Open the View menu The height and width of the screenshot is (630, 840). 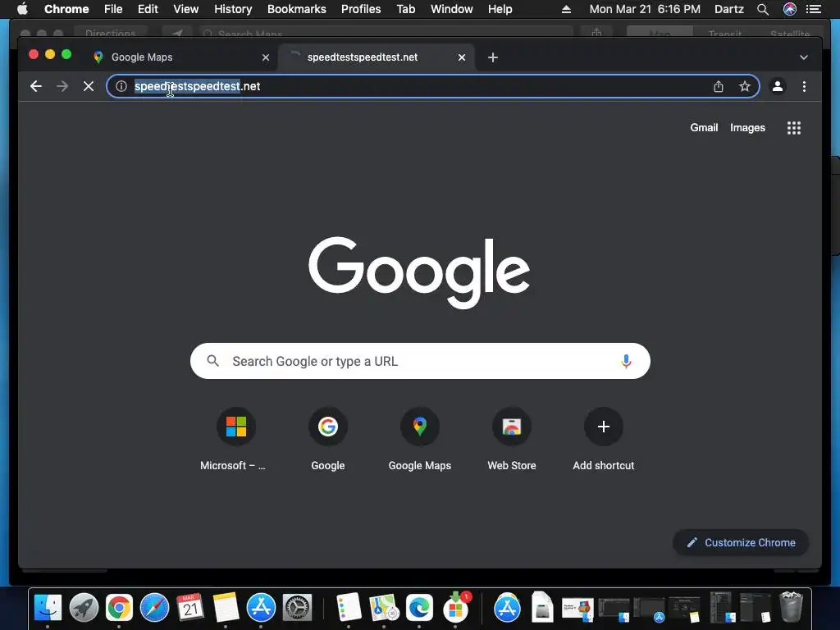coord(186,9)
